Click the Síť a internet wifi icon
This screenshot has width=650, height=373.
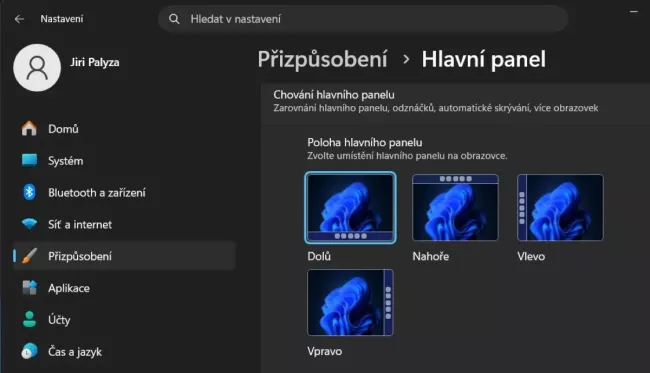tap(29, 224)
